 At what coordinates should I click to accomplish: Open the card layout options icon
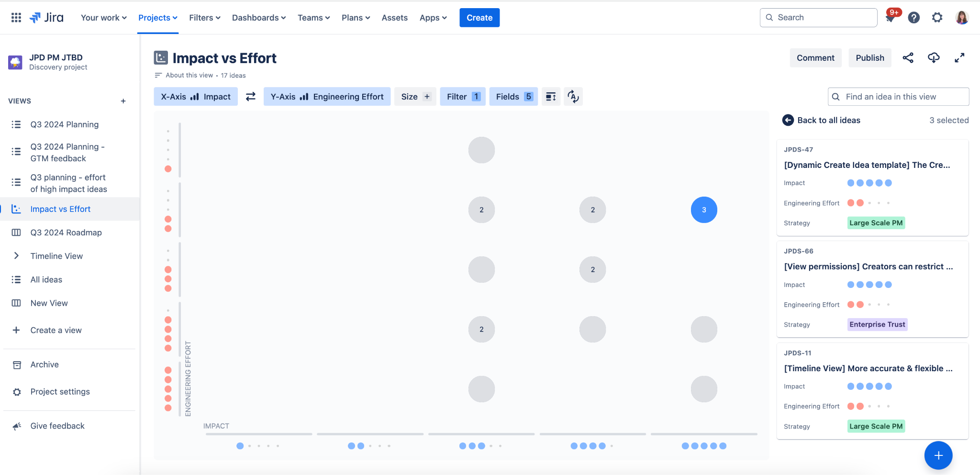point(551,97)
